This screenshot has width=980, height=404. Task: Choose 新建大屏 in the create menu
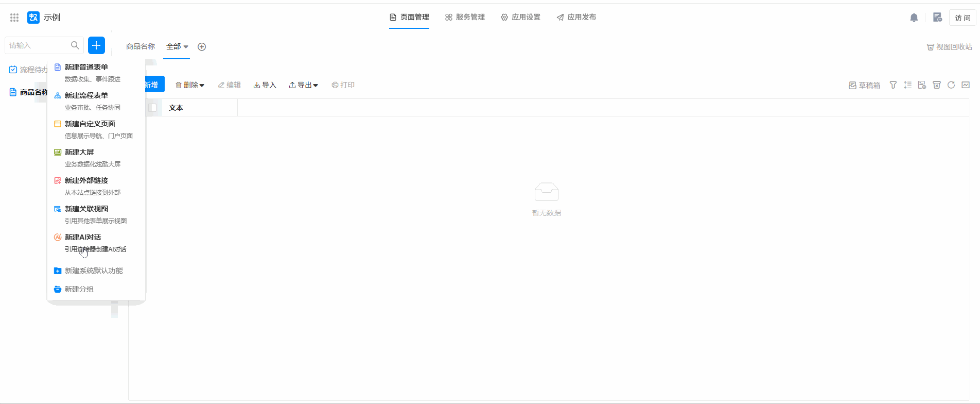click(x=79, y=152)
